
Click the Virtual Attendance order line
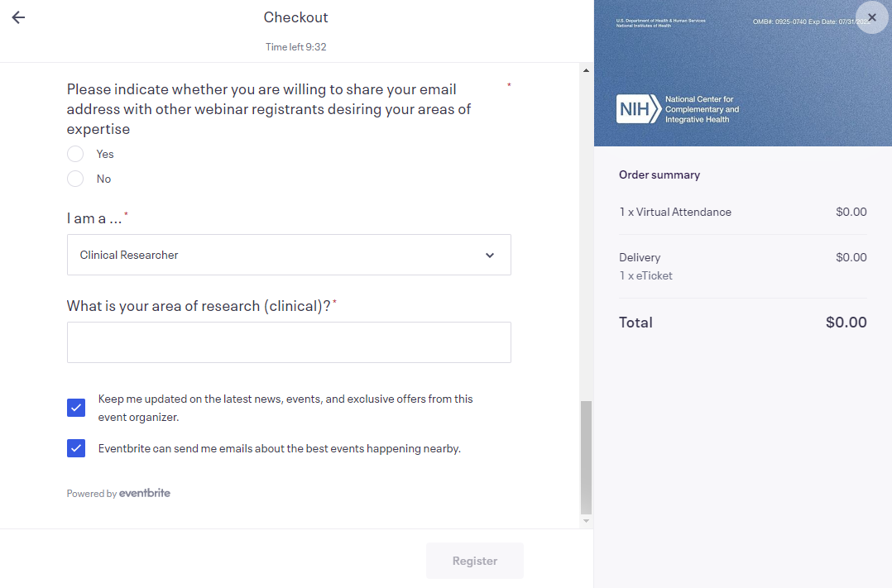click(x=675, y=212)
